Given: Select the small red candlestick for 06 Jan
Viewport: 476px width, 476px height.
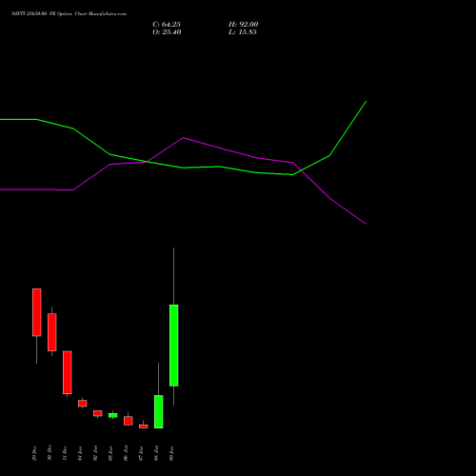Looking at the screenshot, I should (129, 421).
